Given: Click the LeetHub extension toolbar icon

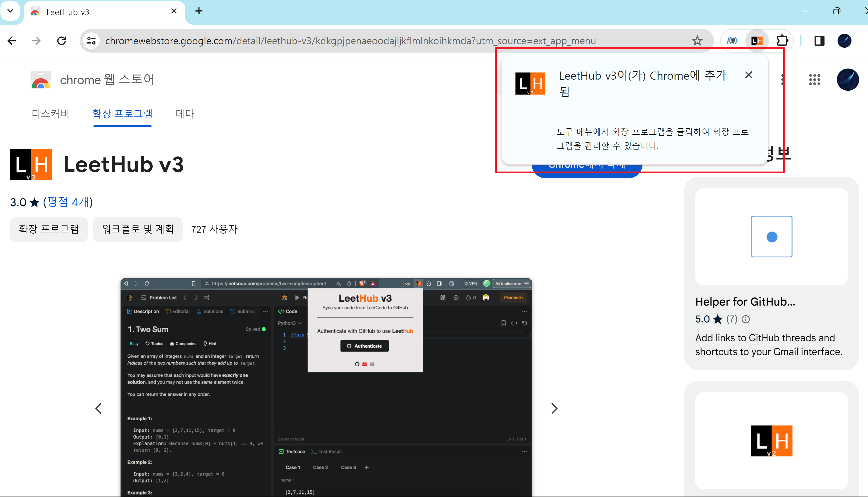Looking at the screenshot, I should coord(757,41).
